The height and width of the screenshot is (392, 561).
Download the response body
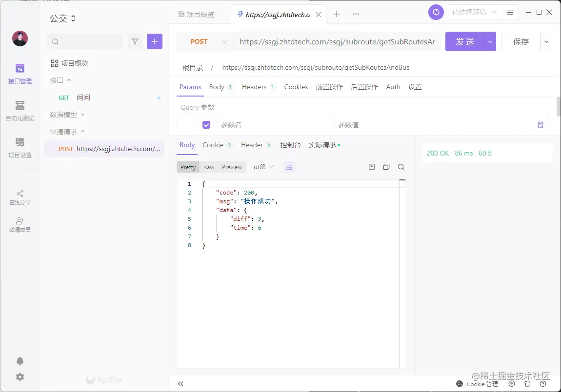click(372, 167)
